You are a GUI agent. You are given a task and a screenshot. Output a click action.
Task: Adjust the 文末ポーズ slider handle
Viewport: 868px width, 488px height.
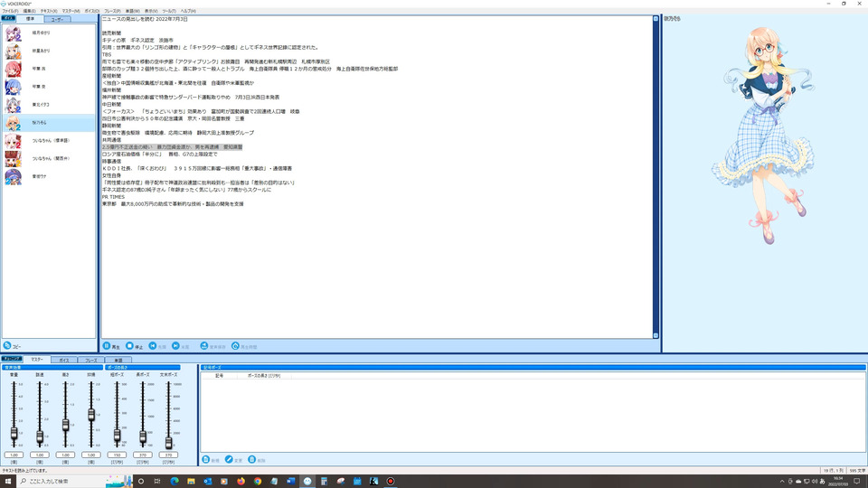click(x=168, y=443)
